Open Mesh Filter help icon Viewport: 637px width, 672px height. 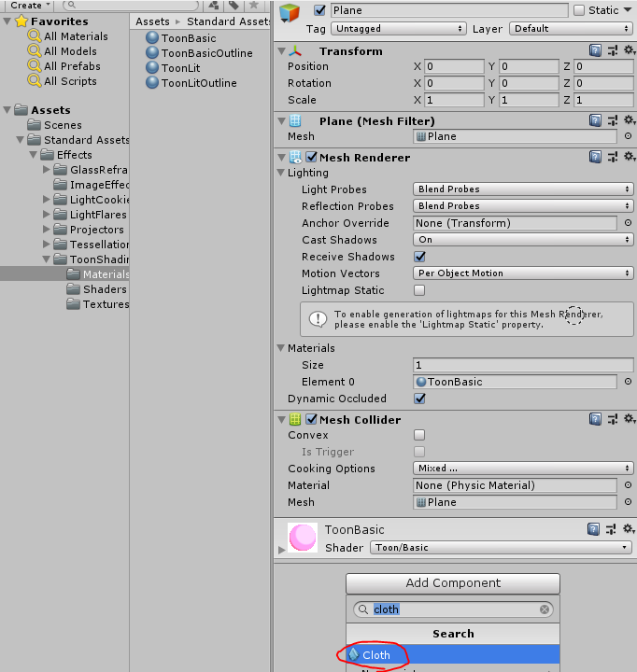tap(595, 120)
